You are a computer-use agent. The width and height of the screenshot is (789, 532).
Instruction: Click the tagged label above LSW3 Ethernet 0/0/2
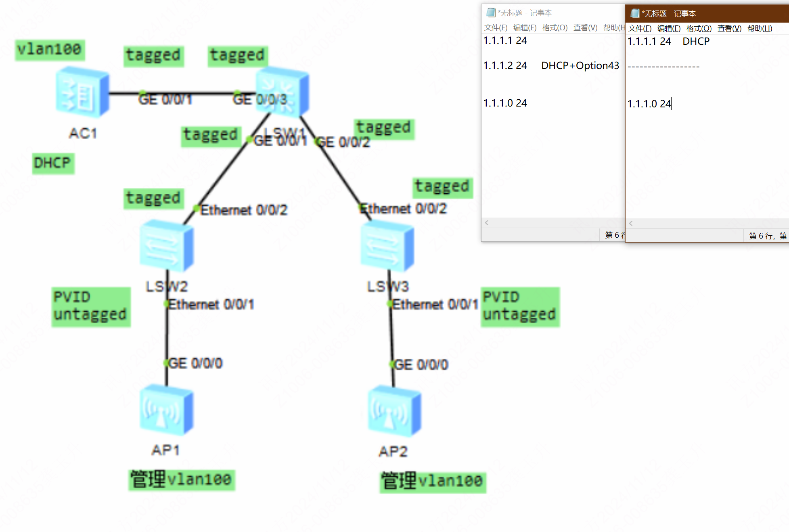click(443, 188)
